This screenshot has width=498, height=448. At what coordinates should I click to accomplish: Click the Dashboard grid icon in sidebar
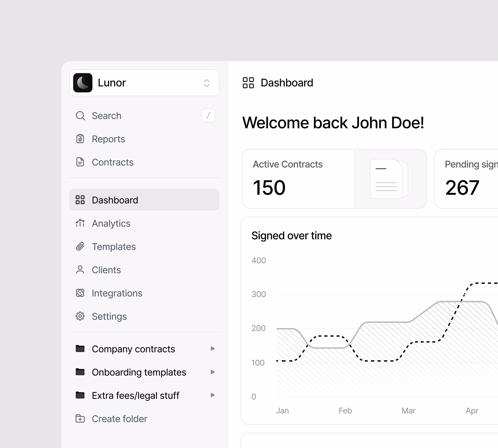pos(80,200)
